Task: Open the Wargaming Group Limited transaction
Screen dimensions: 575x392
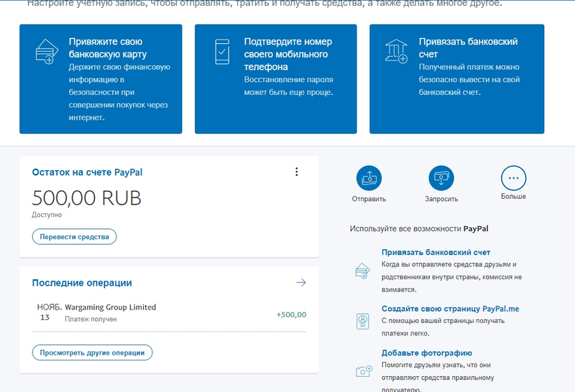Action: pos(169,313)
